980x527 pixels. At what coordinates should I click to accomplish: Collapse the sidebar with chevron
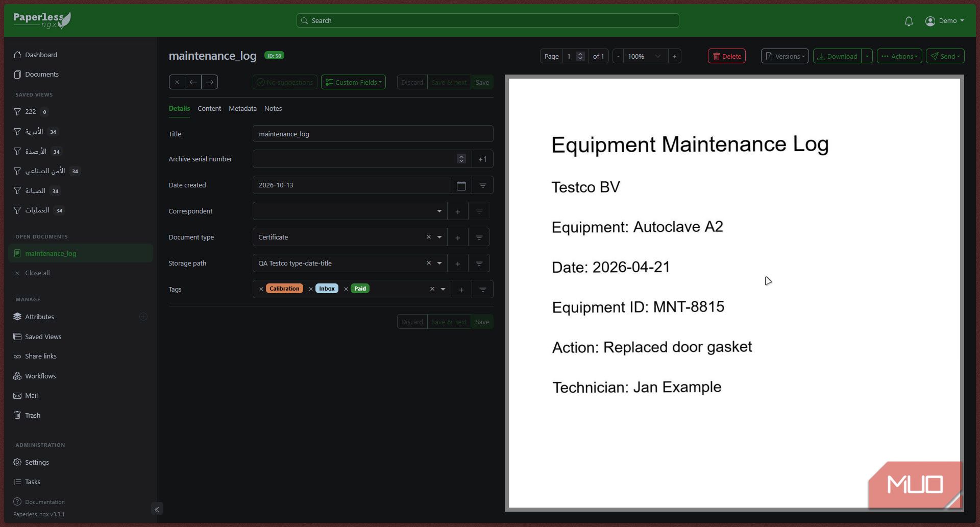[157, 509]
